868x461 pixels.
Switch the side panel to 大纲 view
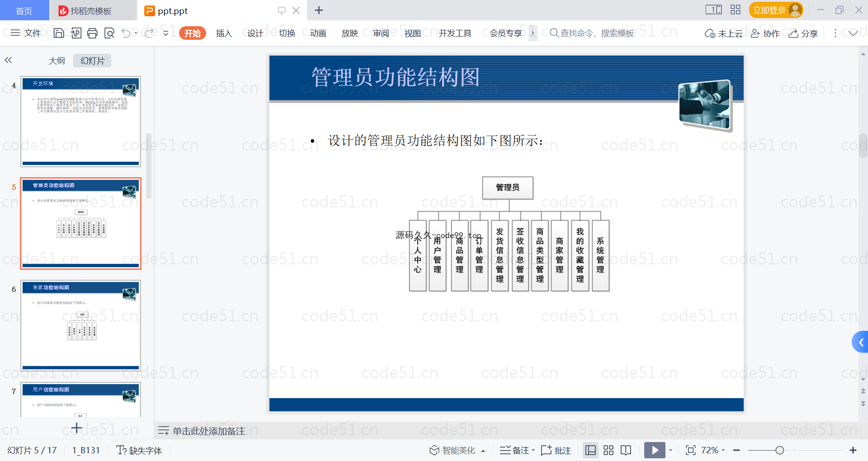coord(57,61)
